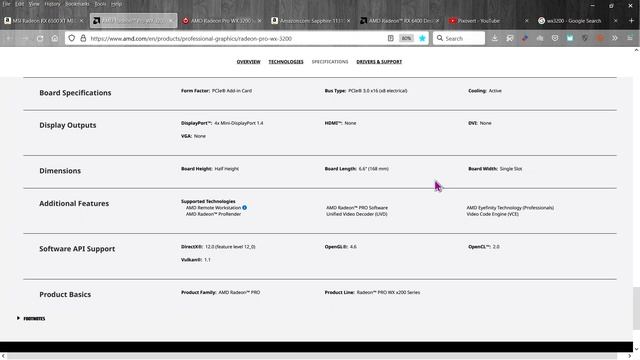Click the Product Basics heading

tap(65, 294)
